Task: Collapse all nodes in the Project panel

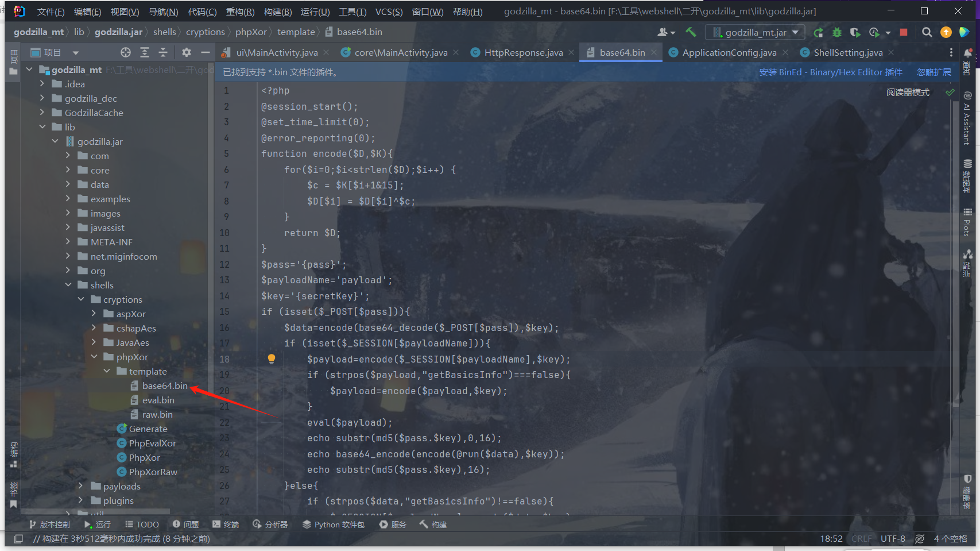Action: tap(163, 52)
